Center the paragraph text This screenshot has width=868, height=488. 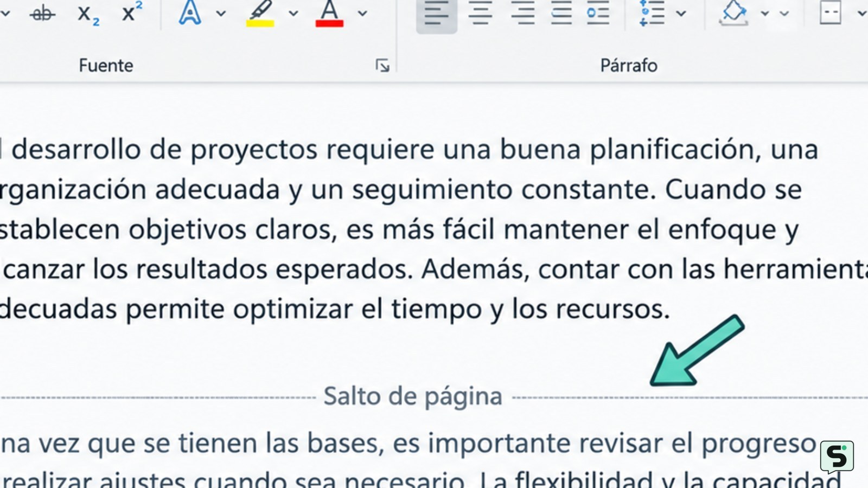(x=481, y=13)
